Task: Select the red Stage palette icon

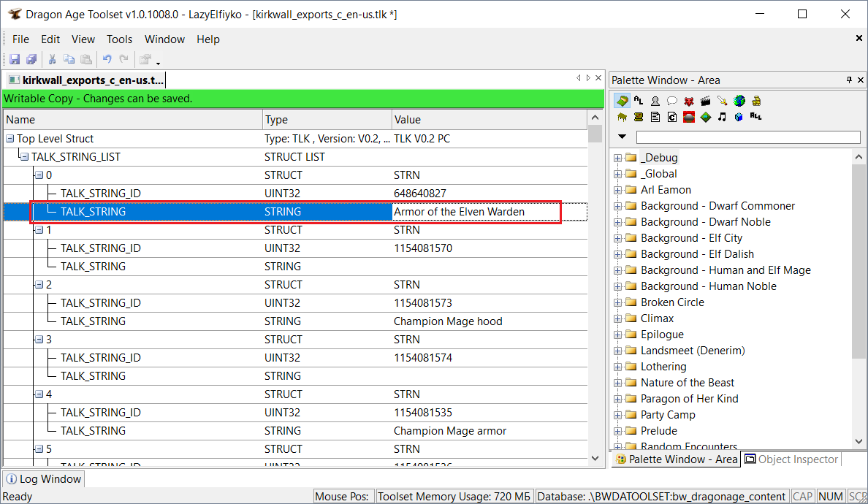Action: click(x=689, y=117)
